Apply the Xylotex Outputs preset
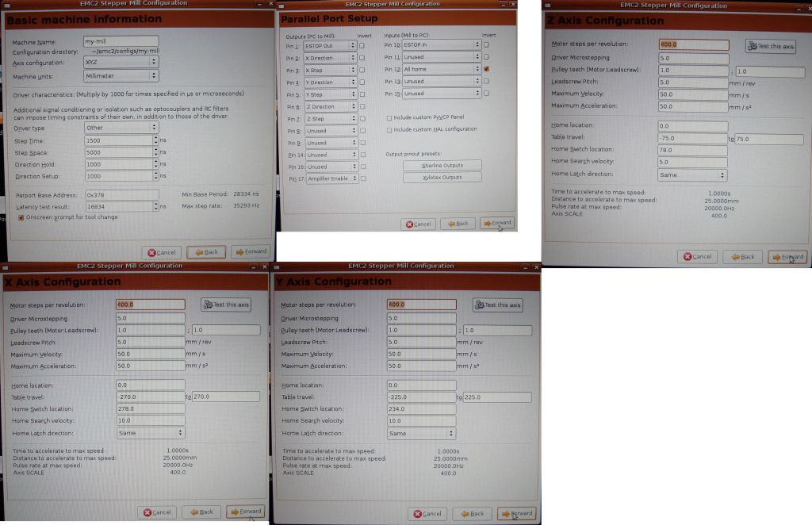 click(x=442, y=177)
